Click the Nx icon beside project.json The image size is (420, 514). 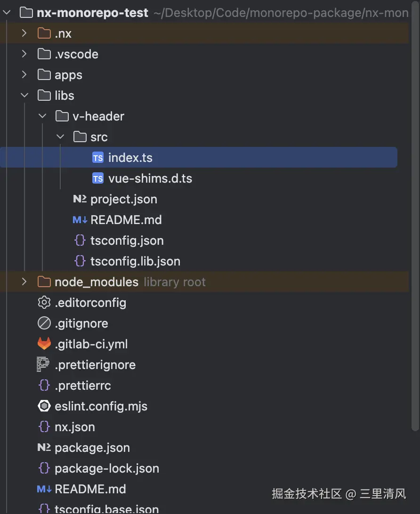80,199
